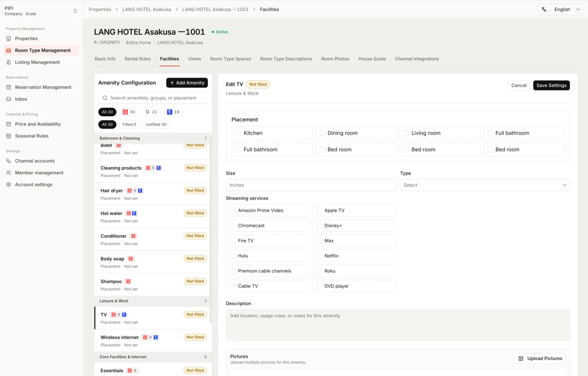Viewport: 588px width, 376px height.
Task: Check the Kitchen placement checkbox
Action: coord(239,133)
